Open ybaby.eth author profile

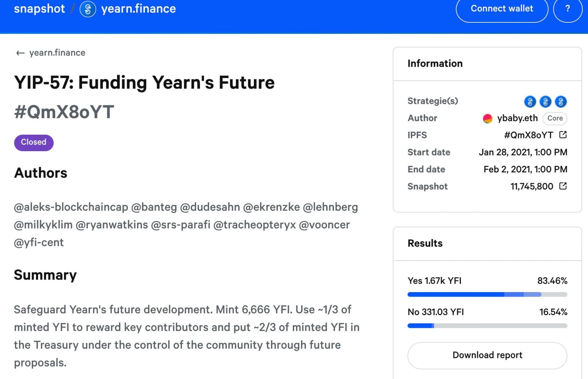517,118
